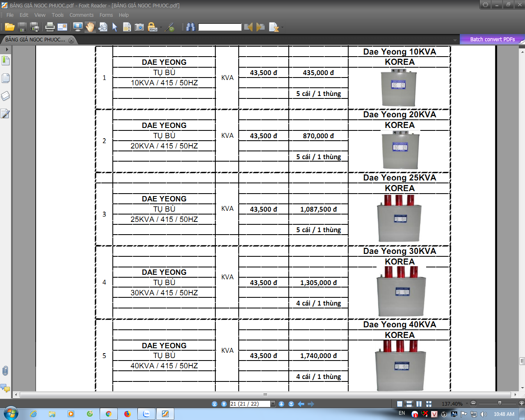Adjust the zoom slider handle
This screenshot has height=420, width=525.
point(500,404)
